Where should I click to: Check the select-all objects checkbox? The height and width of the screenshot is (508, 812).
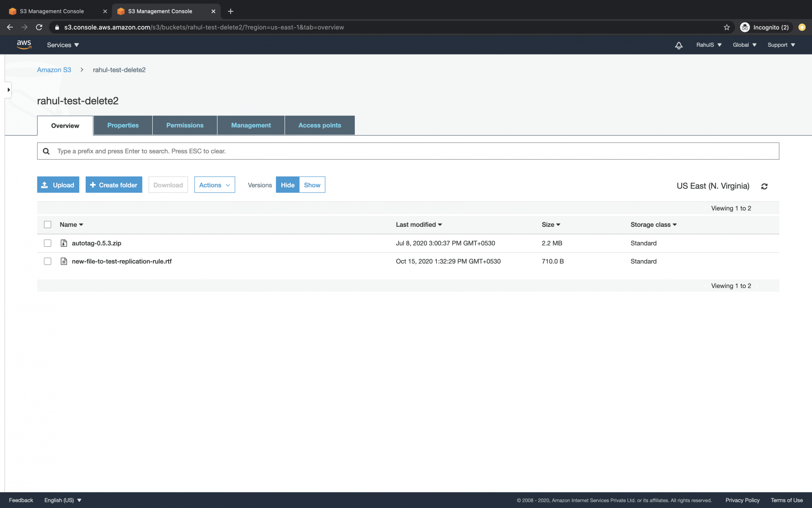click(48, 224)
